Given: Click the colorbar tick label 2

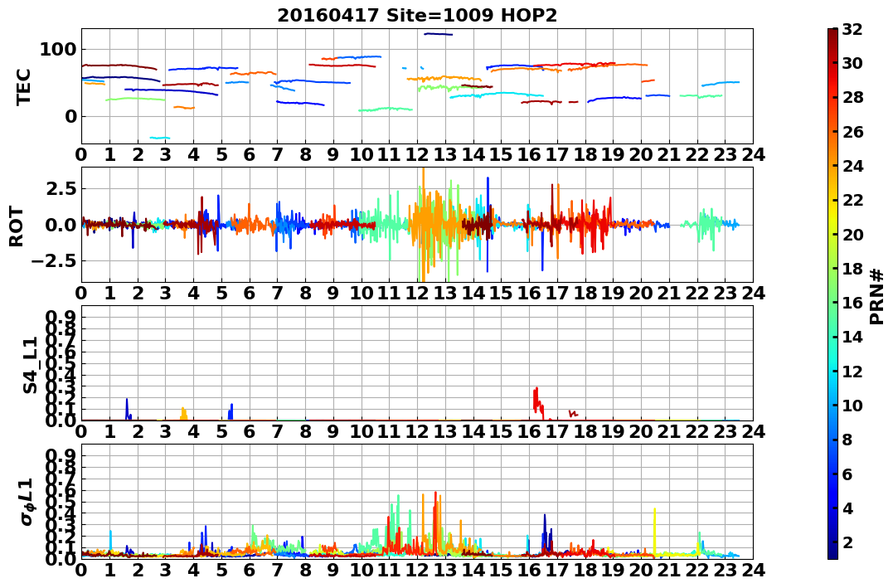Looking at the screenshot, I should pos(847,542).
